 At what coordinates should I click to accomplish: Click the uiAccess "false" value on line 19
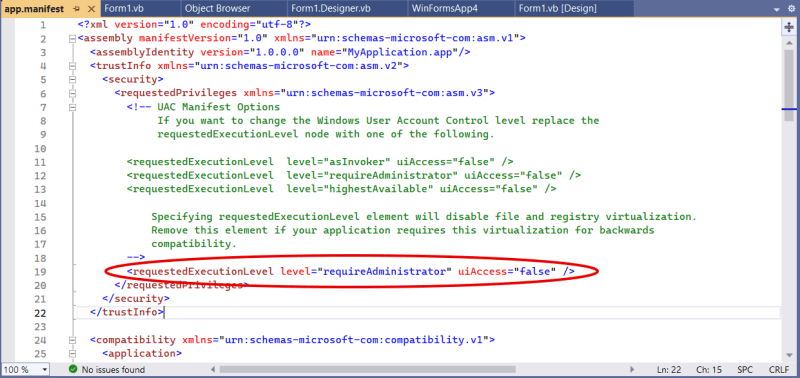coord(534,272)
